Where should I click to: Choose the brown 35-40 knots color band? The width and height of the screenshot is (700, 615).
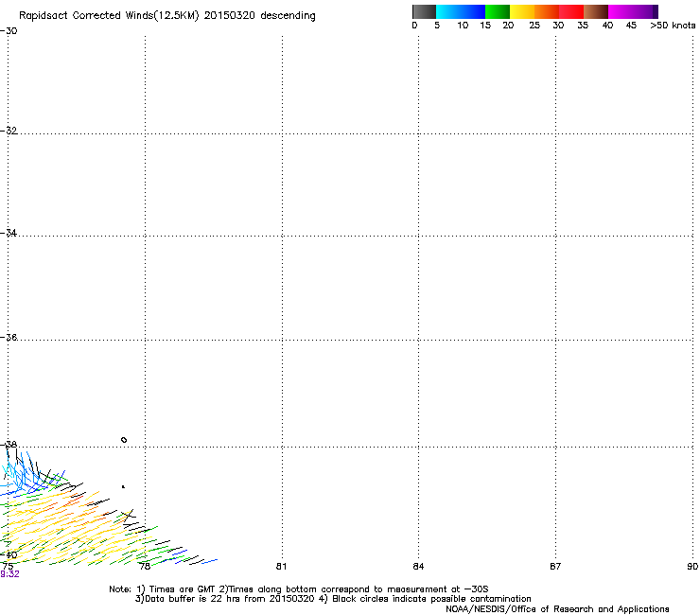tap(596, 11)
